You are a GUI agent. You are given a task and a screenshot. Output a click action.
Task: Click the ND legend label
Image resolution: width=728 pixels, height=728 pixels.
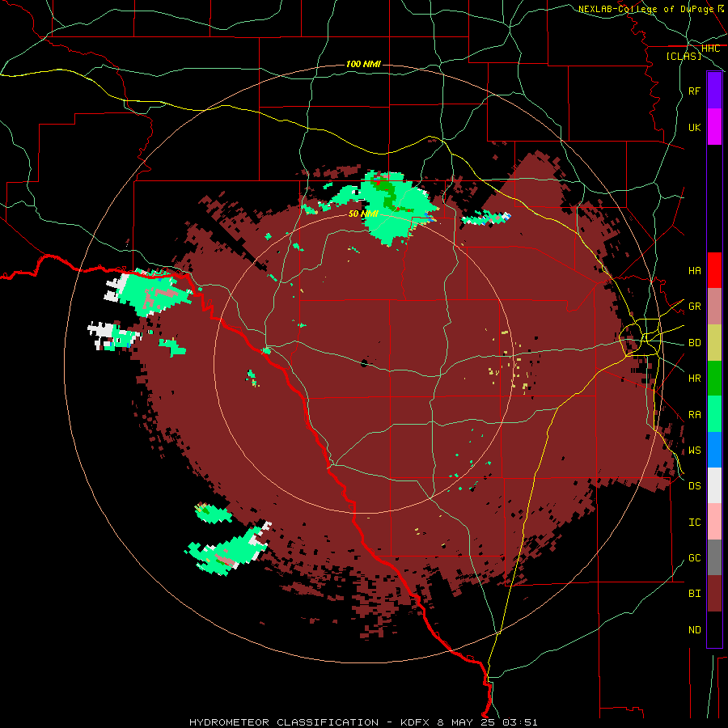pyautogui.click(x=694, y=630)
